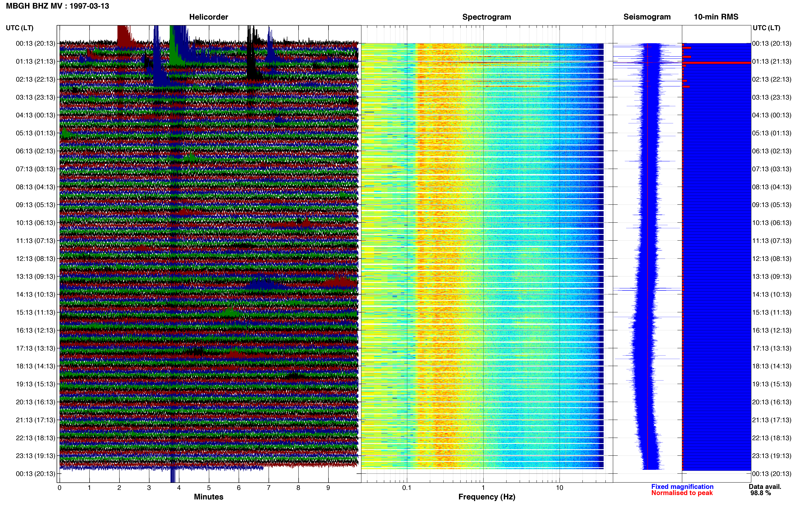
Task: Click 12:13 (08:13) on the Helicorder time axis
Action: 35,259
